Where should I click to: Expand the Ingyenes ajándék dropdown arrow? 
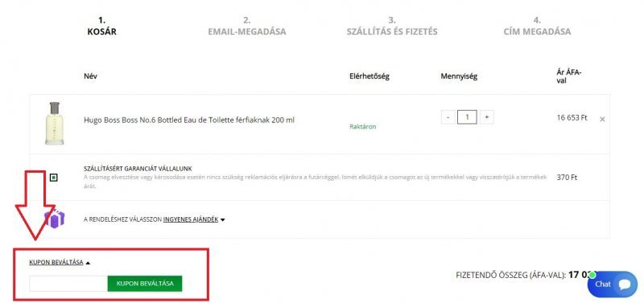(x=223, y=219)
